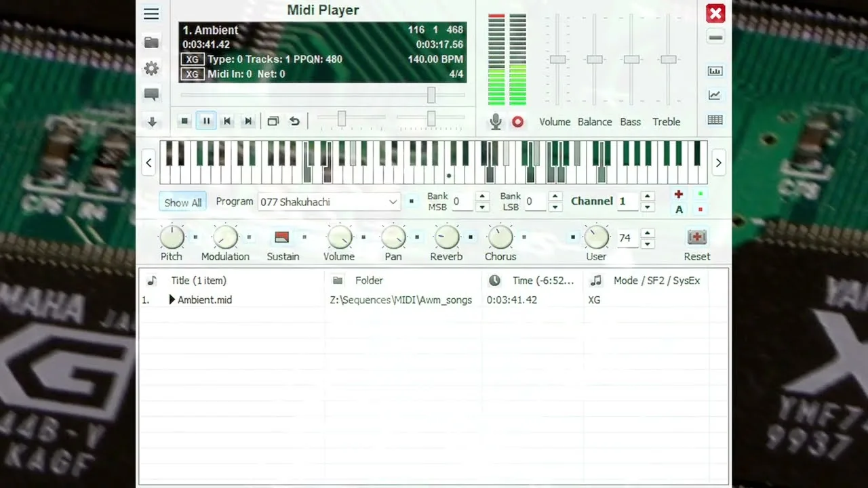Open the hamburger main menu

click(x=151, y=14)
